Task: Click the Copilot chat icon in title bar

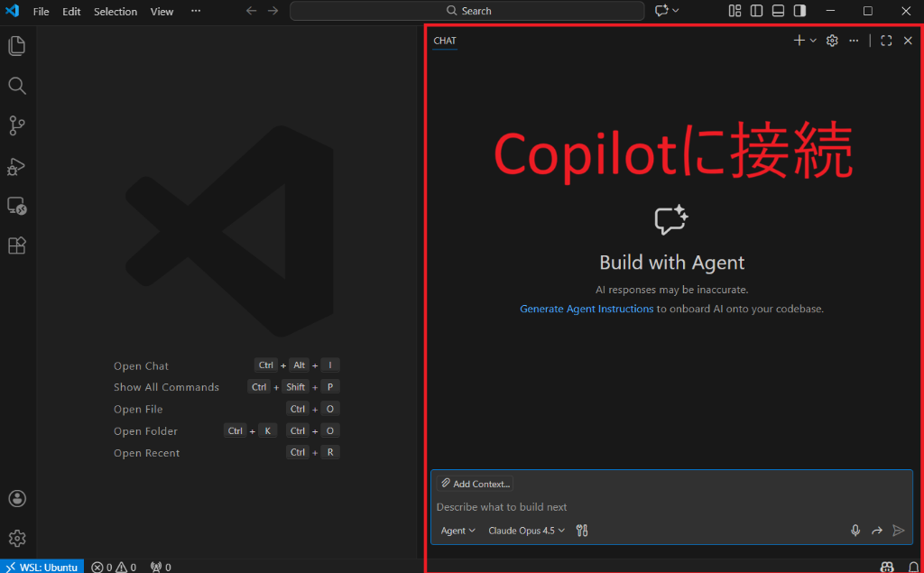Action: [x=661, y=11]
